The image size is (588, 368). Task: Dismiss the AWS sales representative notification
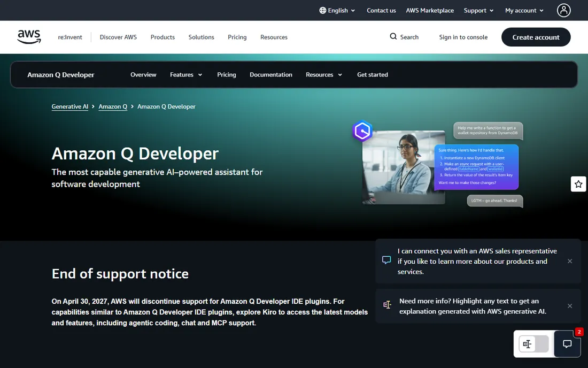pyautogui.click(x=570, y=261)
